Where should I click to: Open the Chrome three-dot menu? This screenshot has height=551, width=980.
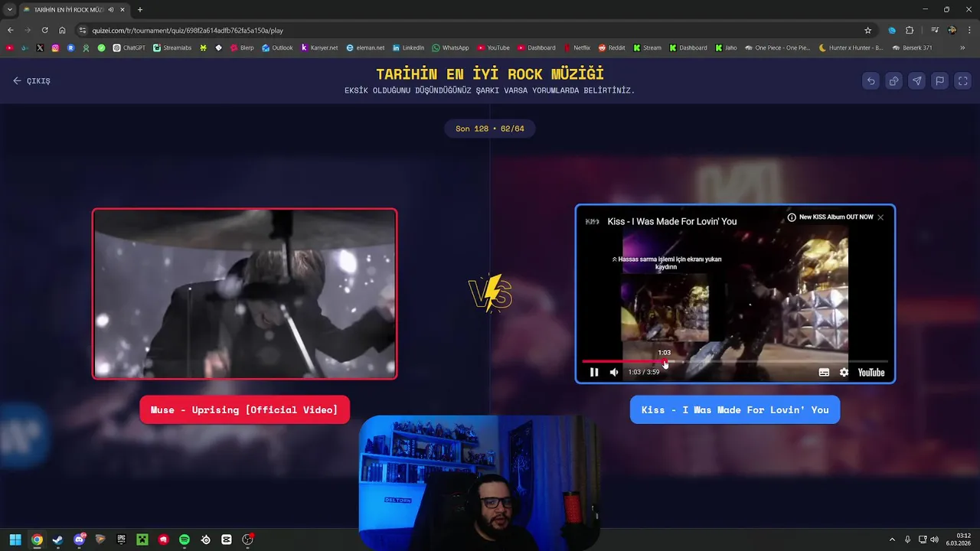pyautogui.click(x=969, y=31)
